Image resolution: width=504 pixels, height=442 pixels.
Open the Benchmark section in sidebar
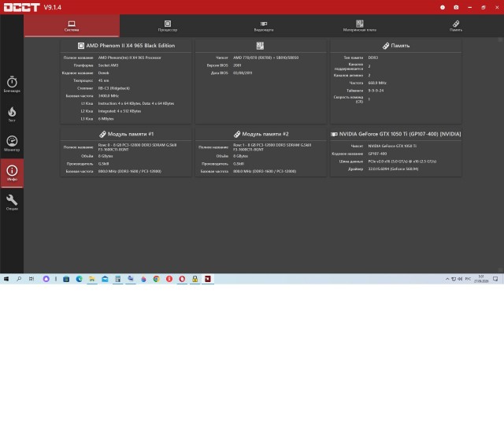12,84
